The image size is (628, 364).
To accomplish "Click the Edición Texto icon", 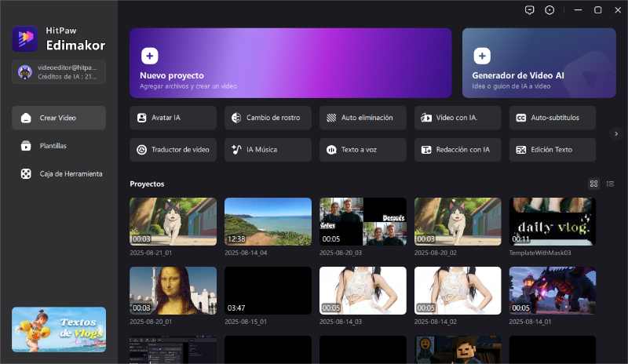I will pos(521,150).
